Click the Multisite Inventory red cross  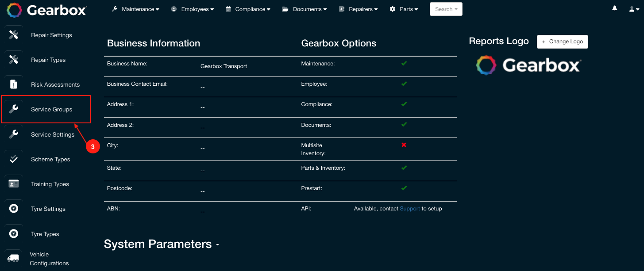click(x=404, y=145)
